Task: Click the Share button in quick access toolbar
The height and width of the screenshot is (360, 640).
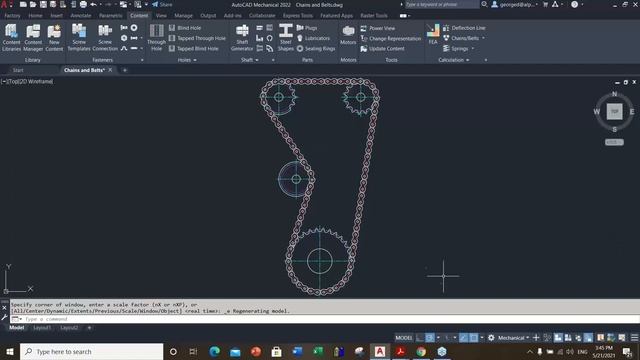Action: (162, 4)
